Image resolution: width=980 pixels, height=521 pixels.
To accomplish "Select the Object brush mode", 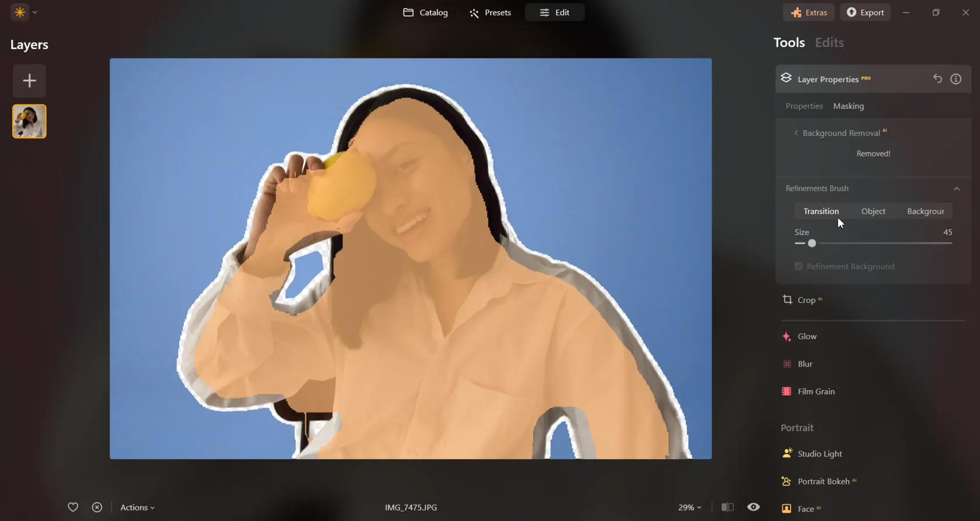I will [x=873, y=211].
